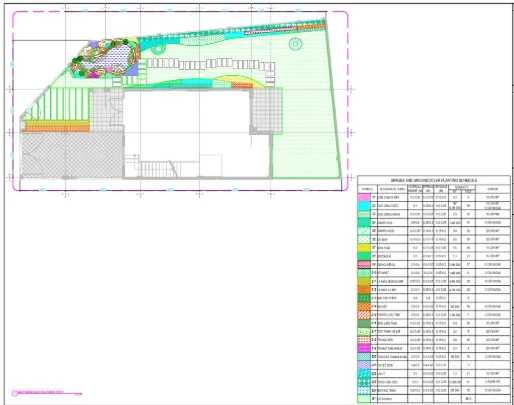Screen dimensions: 514x405
Task: Select the lavender purple legend swatch
Action: tap(364, 365)
